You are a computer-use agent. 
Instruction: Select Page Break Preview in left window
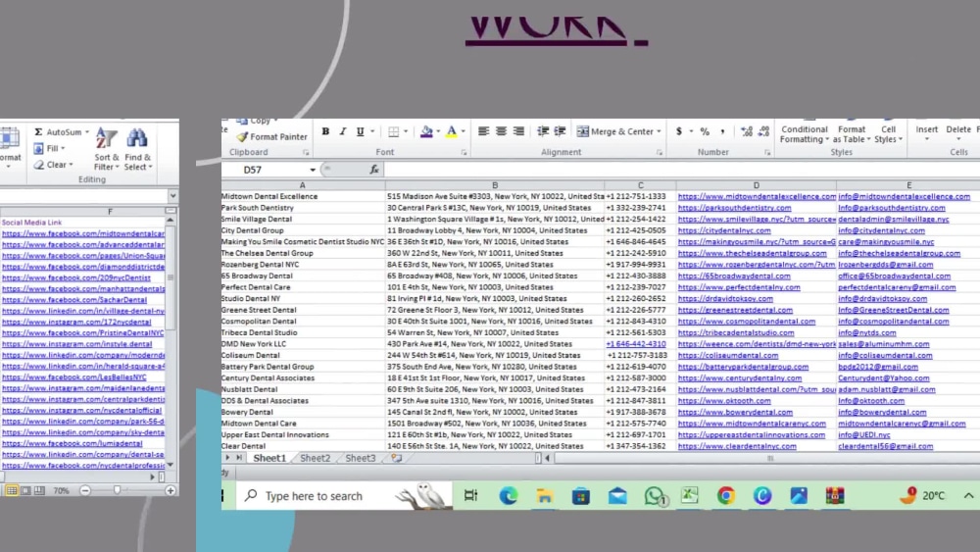(39, 491)
